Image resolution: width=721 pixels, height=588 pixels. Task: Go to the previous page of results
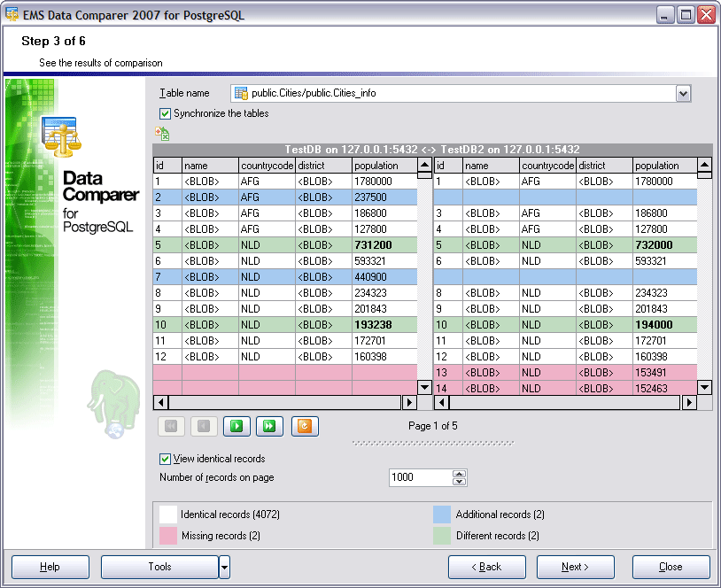tap(204, 426)
